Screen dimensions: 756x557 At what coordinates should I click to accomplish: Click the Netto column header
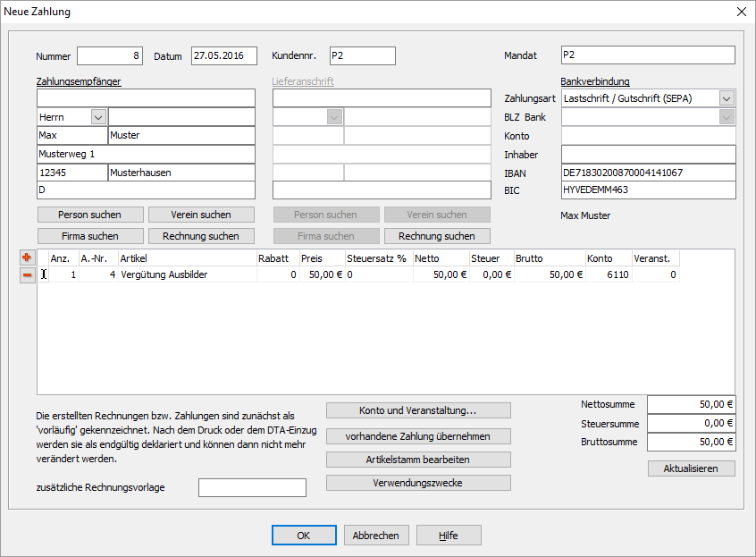(x=441, y=258)
